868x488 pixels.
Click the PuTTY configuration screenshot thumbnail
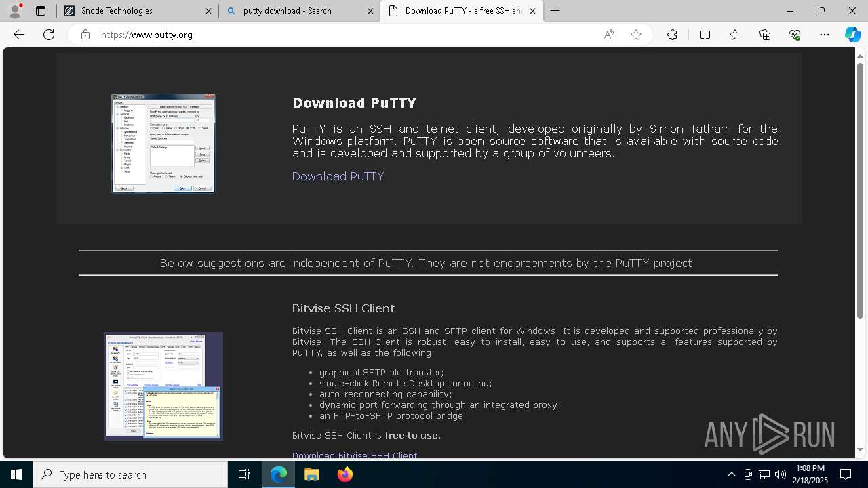pyautogui.click(x=163, y=143)
